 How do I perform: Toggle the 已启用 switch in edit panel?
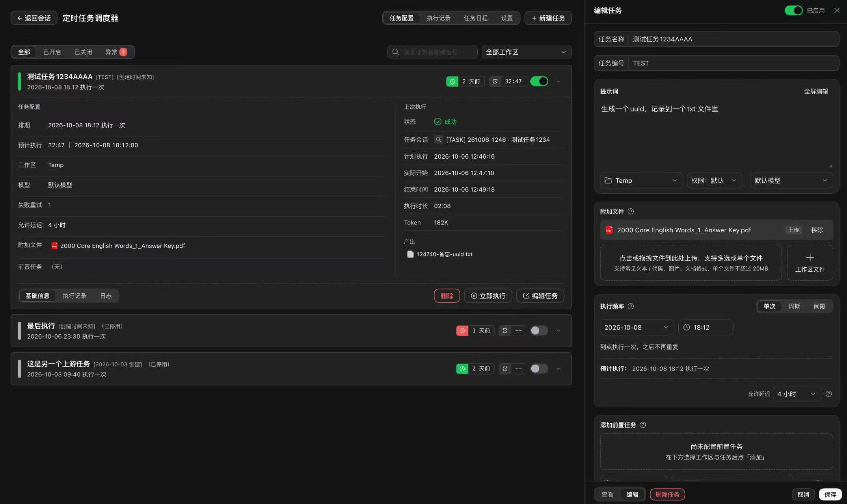point(794,11)
